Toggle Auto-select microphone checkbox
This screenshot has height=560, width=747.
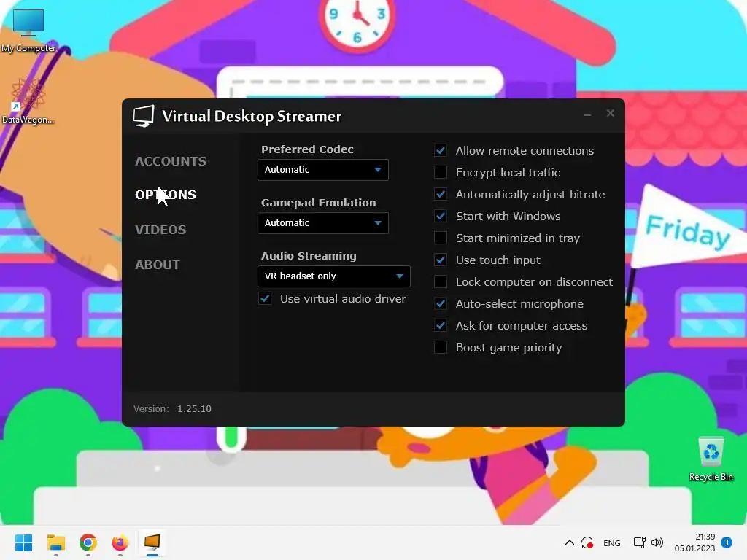pyautogui.click(x=441, y=304)
